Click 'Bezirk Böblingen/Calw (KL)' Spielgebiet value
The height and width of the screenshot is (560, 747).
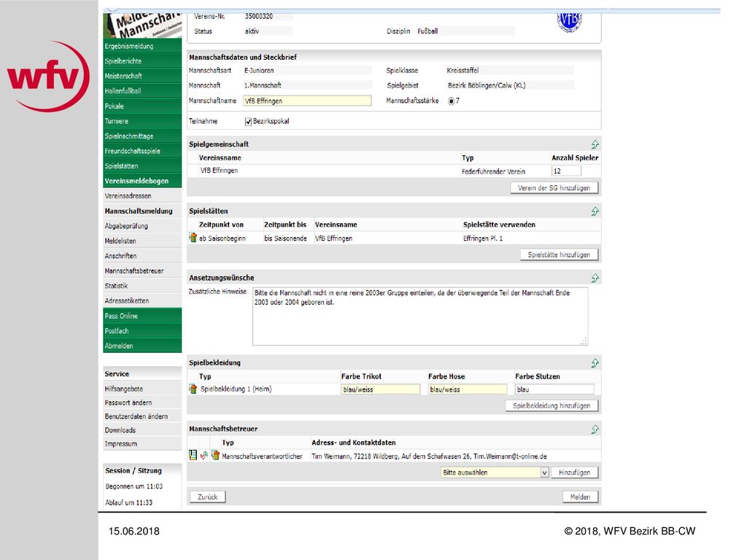(x=487, y=85)
